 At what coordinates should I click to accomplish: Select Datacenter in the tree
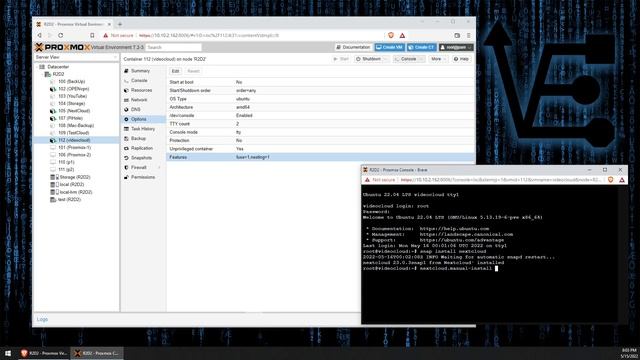pyautogui.click(x=58, y=67)
